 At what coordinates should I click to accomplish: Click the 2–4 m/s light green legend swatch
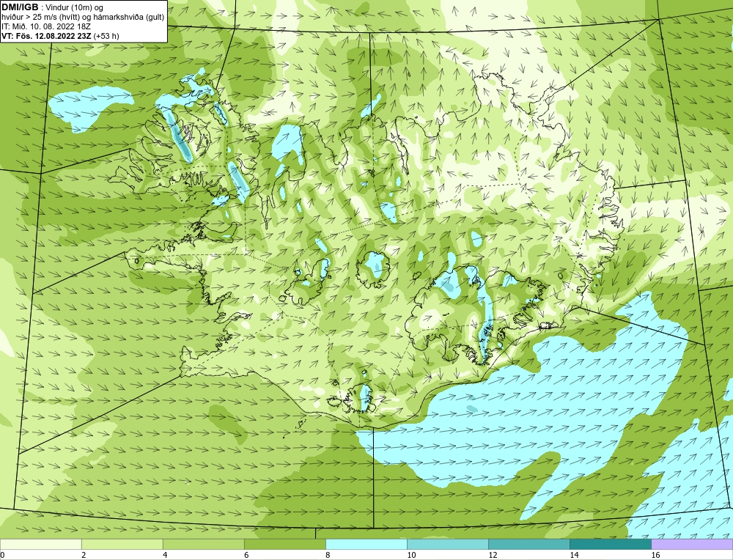[122, 544]
